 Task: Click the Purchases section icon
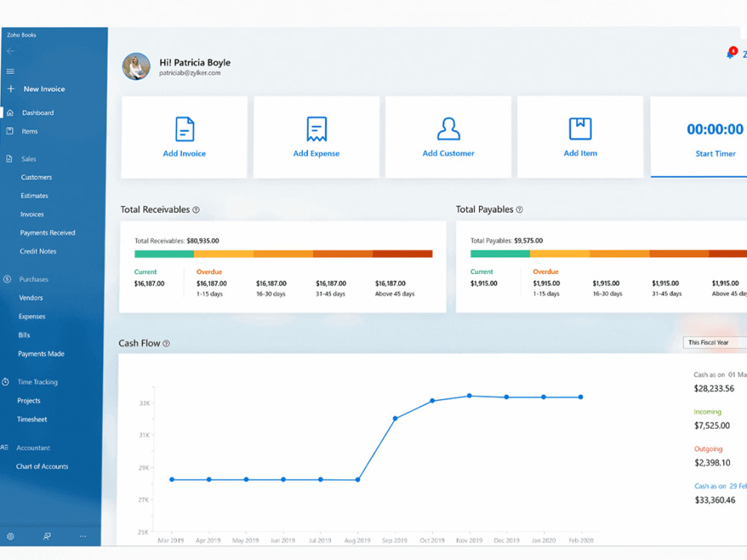pos(7,279)
